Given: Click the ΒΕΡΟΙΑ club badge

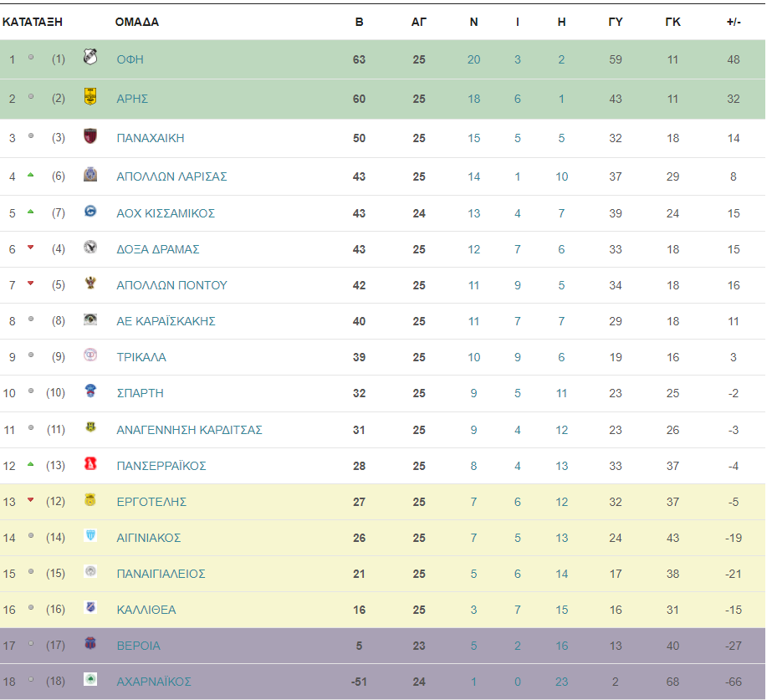Looking at the screenshot, I should tap(90, 643).
